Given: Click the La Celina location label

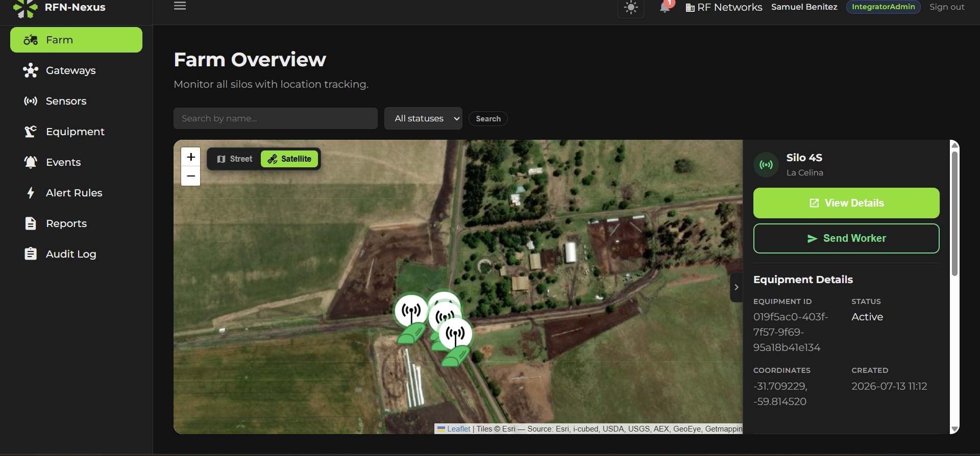Looking at the screenshot, I should [x=804, y=173].
